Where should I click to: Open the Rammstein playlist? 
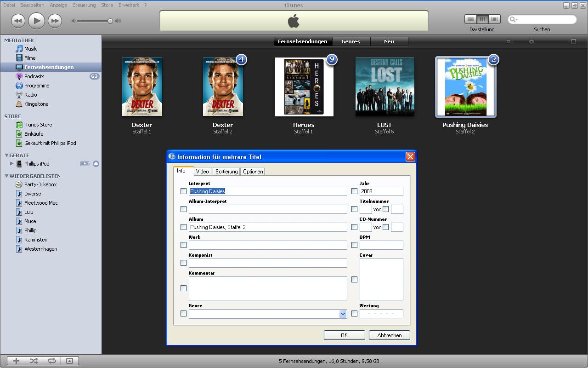coord(36,240)
